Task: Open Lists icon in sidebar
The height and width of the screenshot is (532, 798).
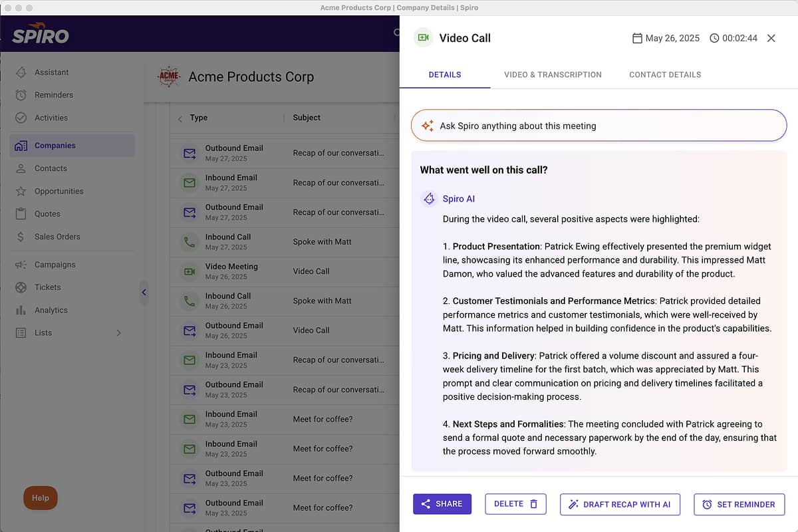Action: tap(21, 332)
